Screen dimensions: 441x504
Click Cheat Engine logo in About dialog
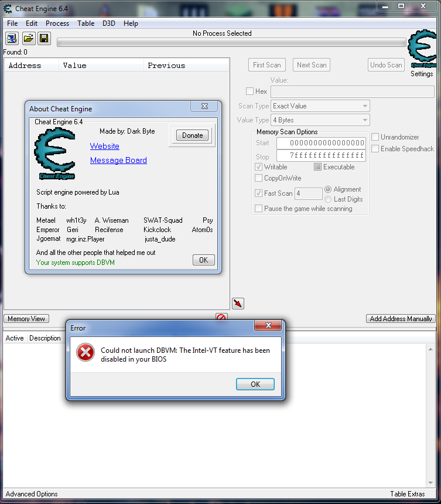click(x=55, y=154)
